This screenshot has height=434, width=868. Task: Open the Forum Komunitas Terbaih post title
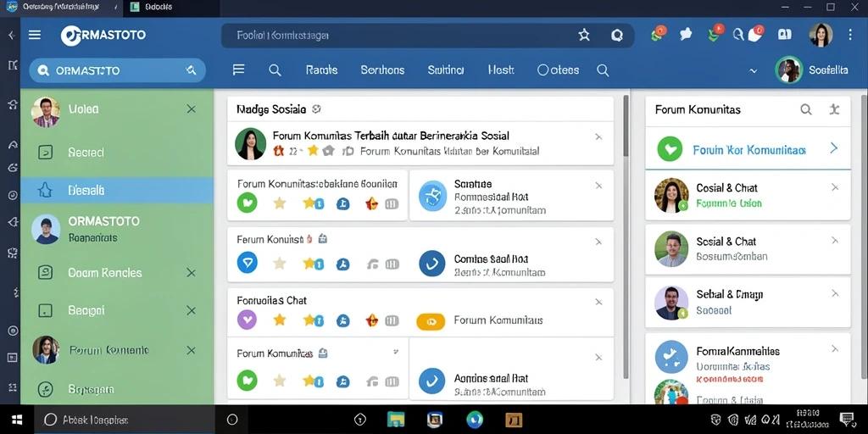coord(391,136)
